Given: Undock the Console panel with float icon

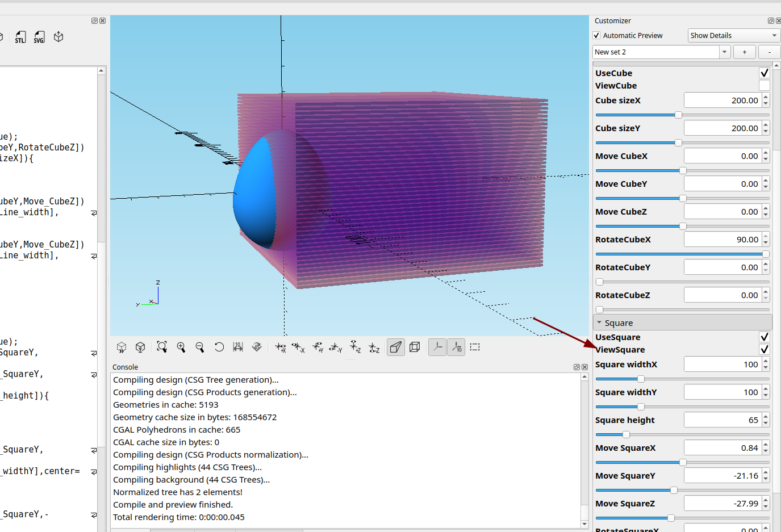Looking at the screenshot, I should 577,367.
